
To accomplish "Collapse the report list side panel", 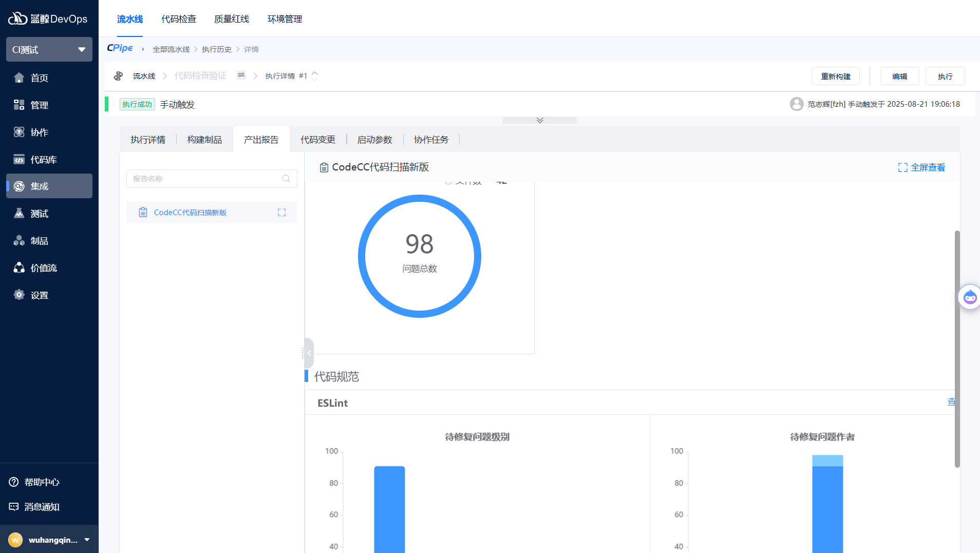I will [309, 353].
